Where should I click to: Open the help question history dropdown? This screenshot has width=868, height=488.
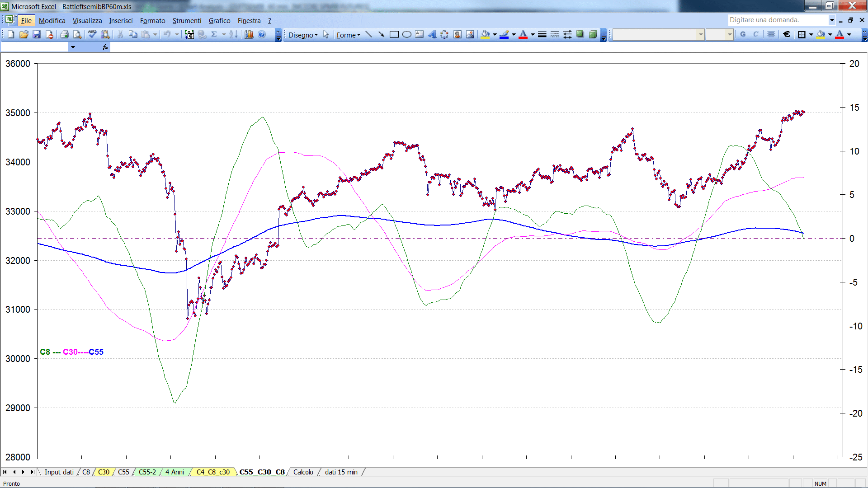point(832,20)
